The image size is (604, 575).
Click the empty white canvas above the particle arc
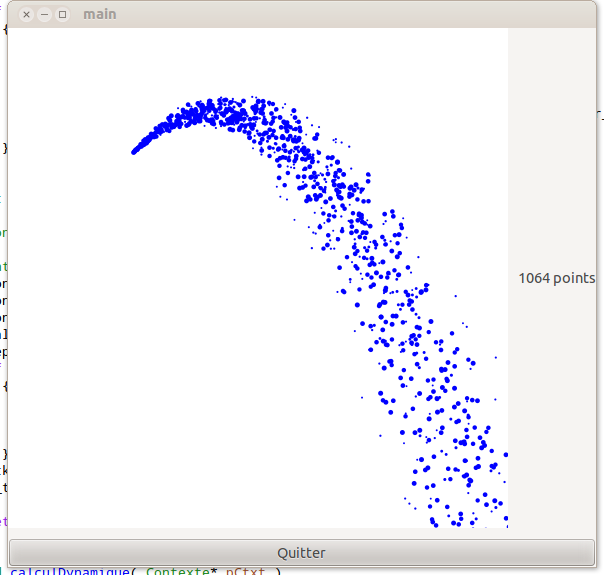point(300,60)
